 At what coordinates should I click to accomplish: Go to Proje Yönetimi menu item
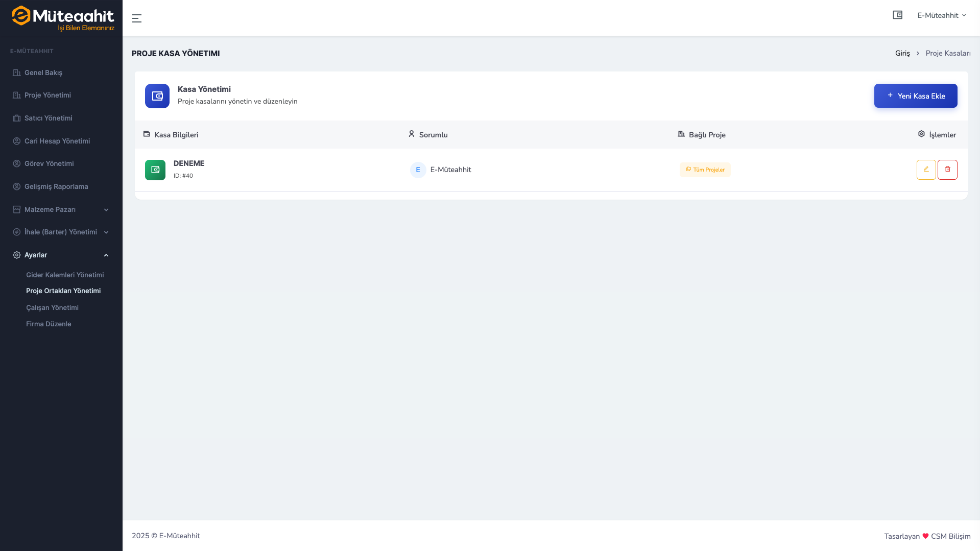(x=47, y=95)
